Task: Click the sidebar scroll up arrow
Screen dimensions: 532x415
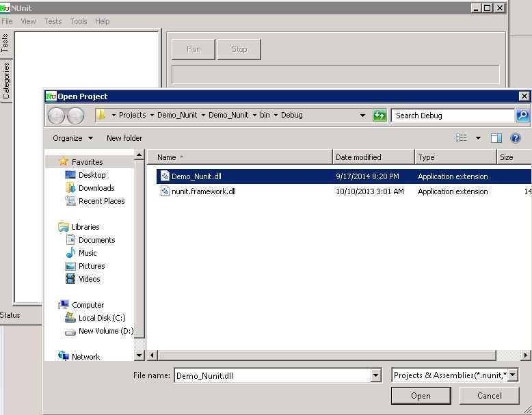Action: pyautogui.click(x=139, y=155)
